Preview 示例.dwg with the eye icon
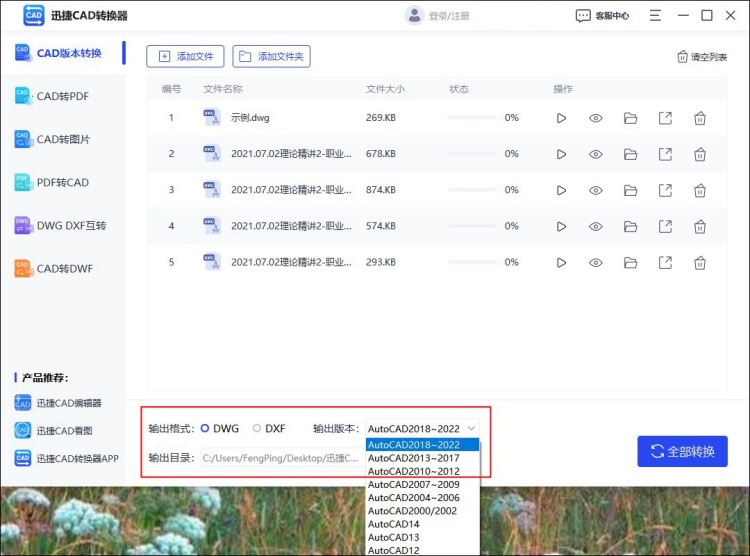The height and width of the screenshot is (556, 750). [596, 118]
